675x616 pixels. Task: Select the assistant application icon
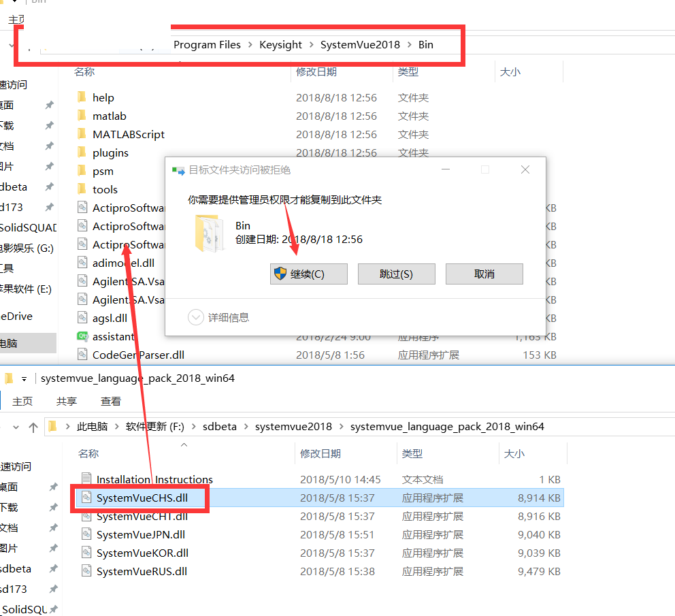82,336
